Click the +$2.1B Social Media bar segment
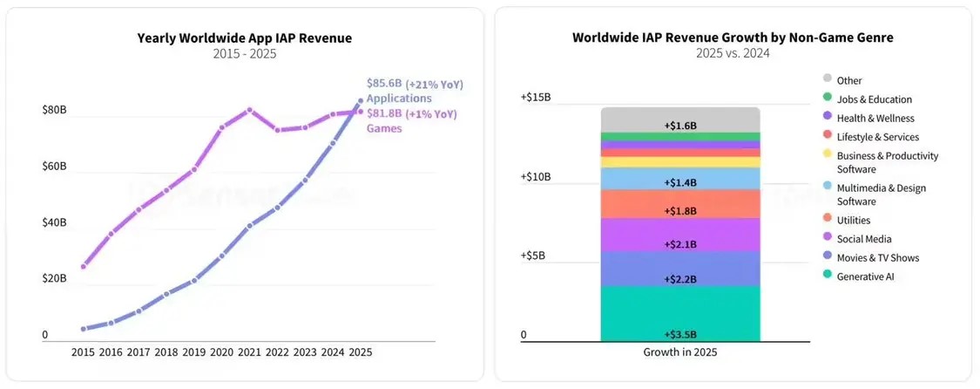This screenshot has height=389, width=980. (680, 235)
